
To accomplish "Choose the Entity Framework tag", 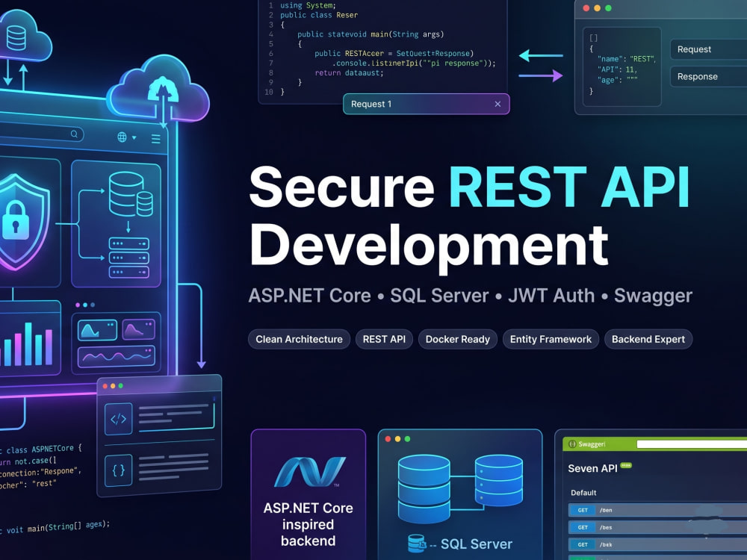I will tap(551, 339).
